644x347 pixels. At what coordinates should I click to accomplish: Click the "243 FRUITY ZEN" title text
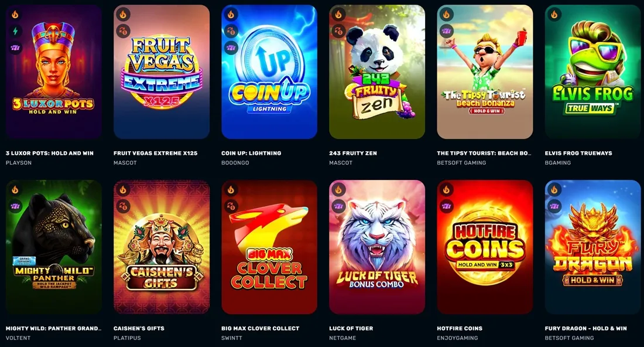point(353,153)
